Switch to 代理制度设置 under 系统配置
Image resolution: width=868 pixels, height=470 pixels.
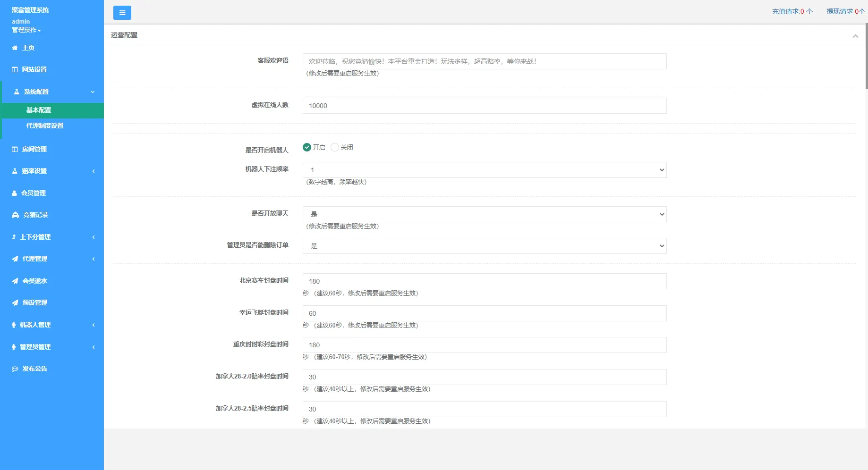click(44, 126)
